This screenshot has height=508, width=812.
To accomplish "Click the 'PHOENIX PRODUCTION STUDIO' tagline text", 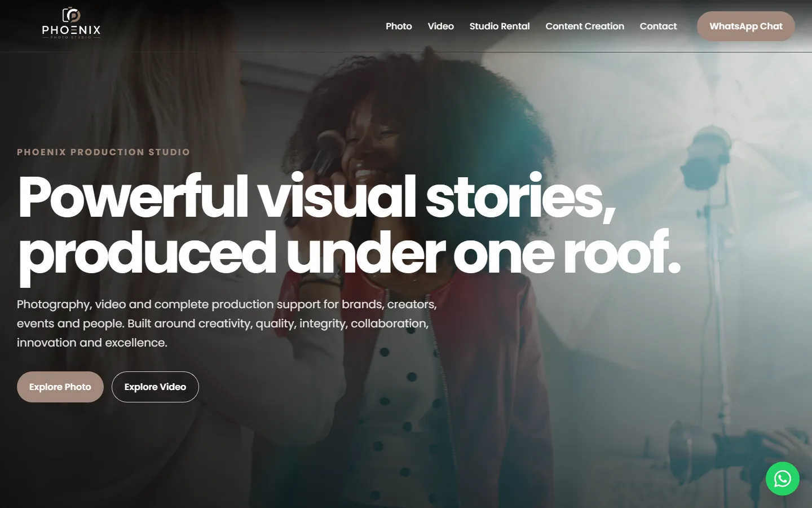I will coord(103,152).
